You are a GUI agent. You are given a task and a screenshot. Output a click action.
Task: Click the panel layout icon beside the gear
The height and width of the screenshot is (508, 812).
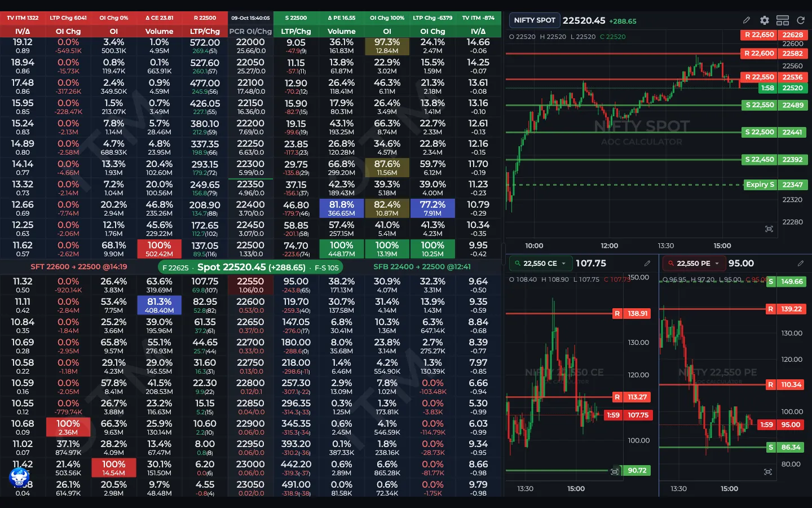[783, 20]
